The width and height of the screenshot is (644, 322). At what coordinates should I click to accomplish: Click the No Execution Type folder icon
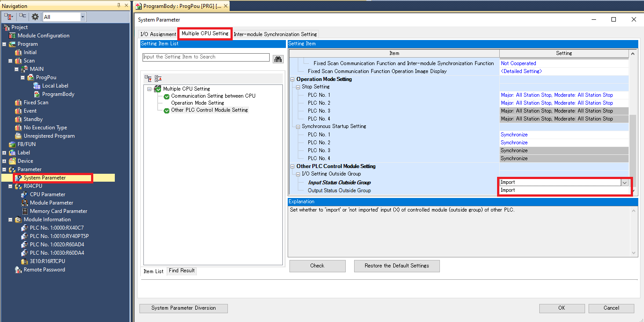(x=18, y=128)
